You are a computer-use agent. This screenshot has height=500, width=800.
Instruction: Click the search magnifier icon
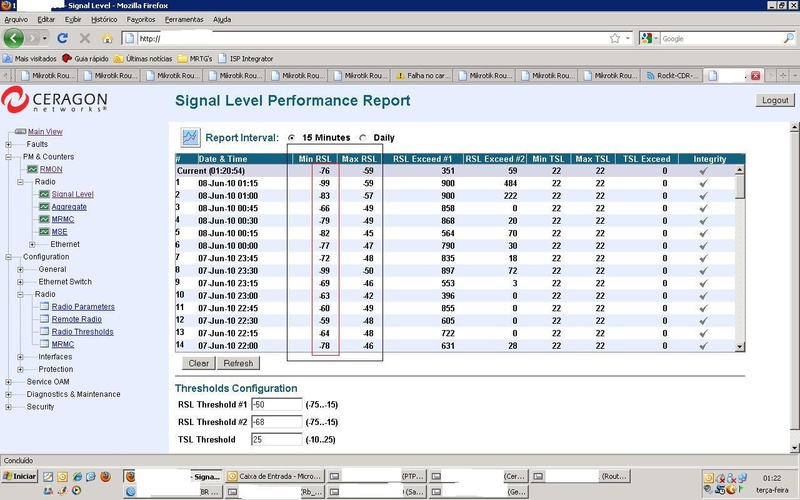pyautogui.click(x=788, y=38)
